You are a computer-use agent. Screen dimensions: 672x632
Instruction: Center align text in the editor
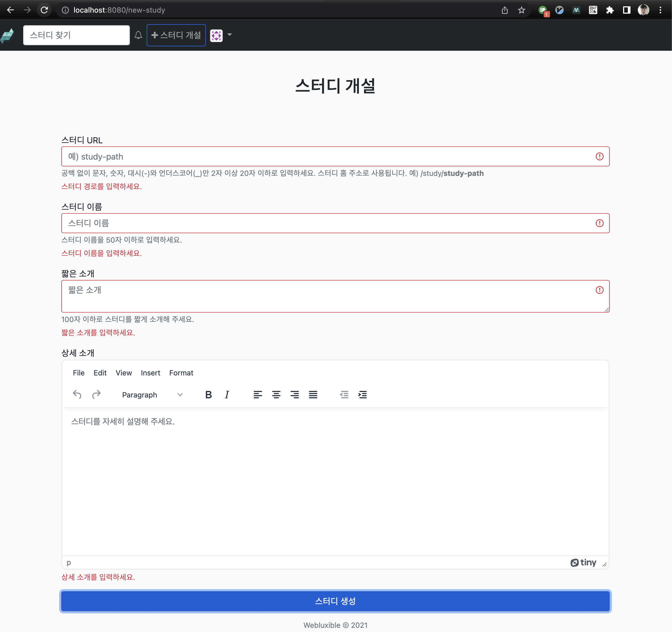click(276, 395)
